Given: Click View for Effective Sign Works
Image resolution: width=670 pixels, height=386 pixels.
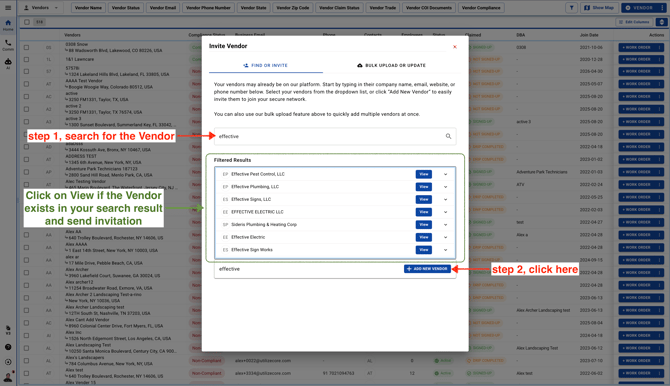Looking at the screenshot, I should (423, 250).
